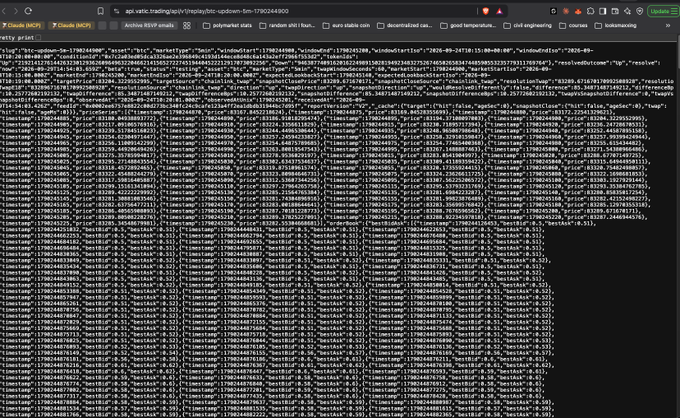Expand the courses bookmark folder

click(573, 26)
